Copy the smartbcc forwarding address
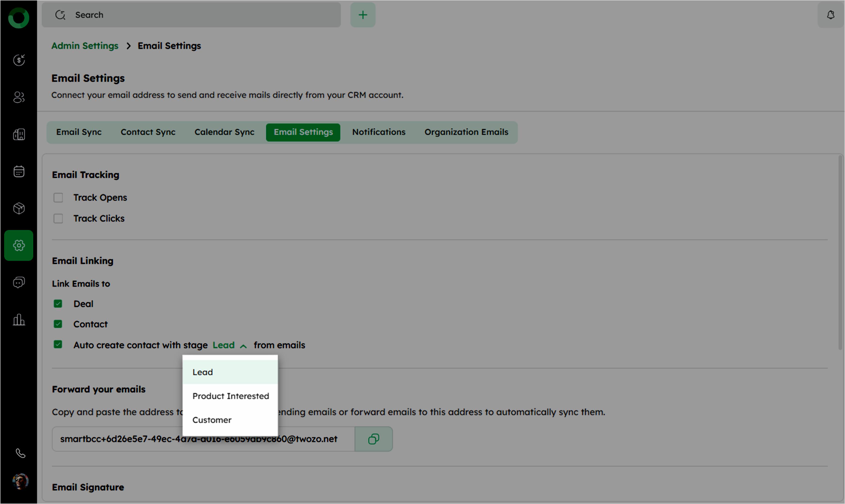Viewport: 845px width, 504px height. point(373,439)
